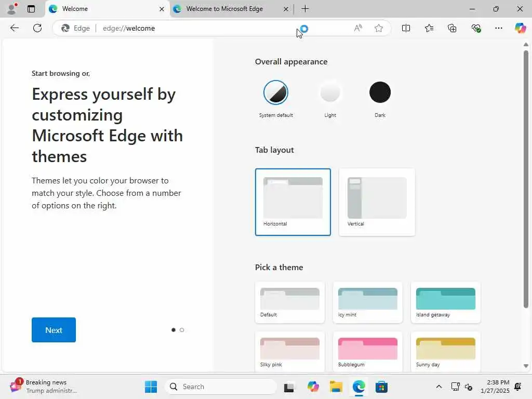Open a new tab with plus
Screen dimensions: 532x399
click(305, 9)
